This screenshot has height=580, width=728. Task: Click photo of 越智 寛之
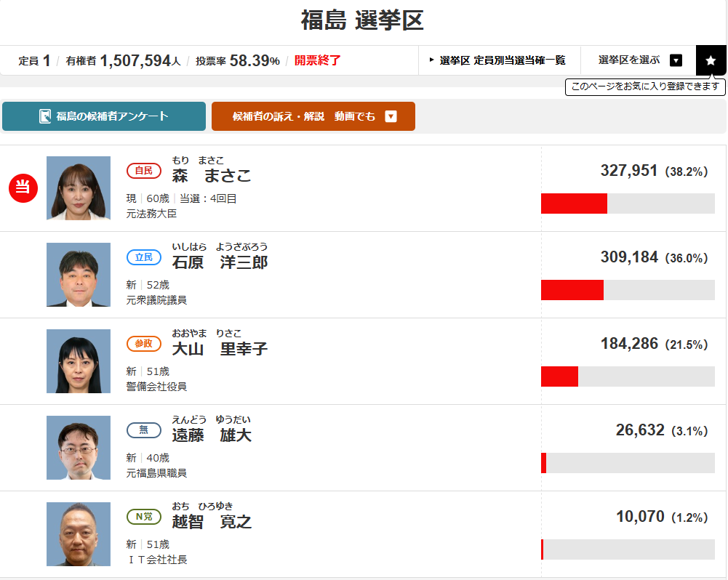point(79,534)
